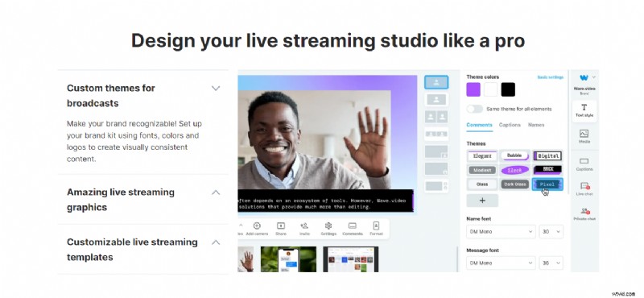644x298 pixels.
Task: Expand Amazing live streaming graphics section
Action: pos(216,192)
